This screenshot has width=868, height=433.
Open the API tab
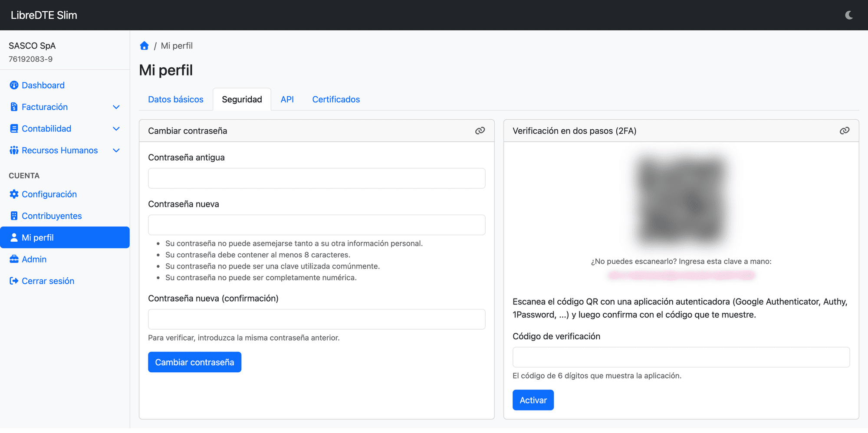pyautogui.click(x=287, y=99)
